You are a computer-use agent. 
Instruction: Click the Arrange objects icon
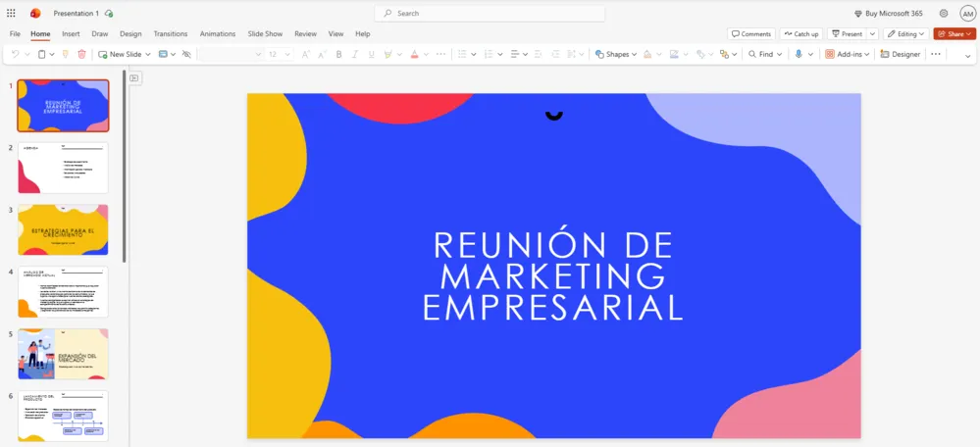point(724,54)
